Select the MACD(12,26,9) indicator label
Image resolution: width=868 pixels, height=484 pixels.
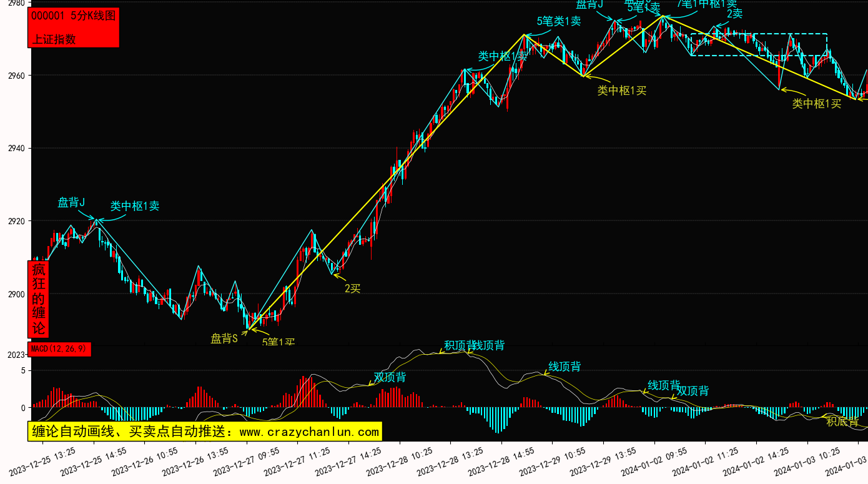(x=59, y=348)
